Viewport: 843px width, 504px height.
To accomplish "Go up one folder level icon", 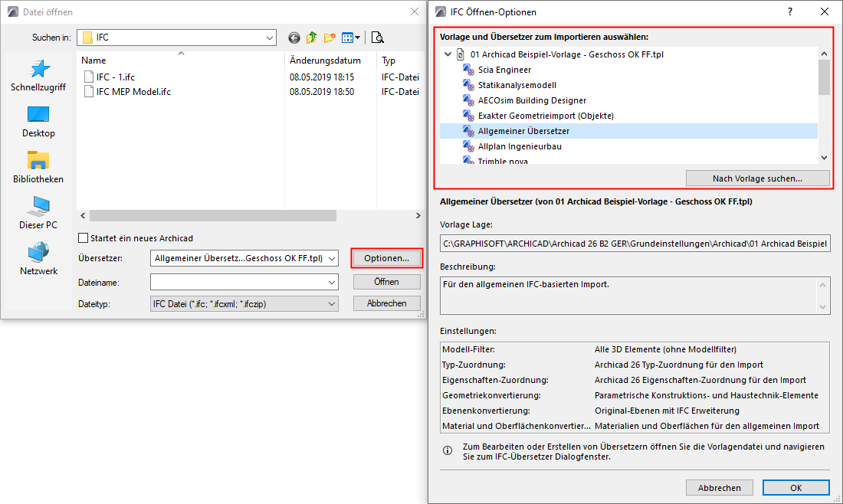I will pos(311,38).
